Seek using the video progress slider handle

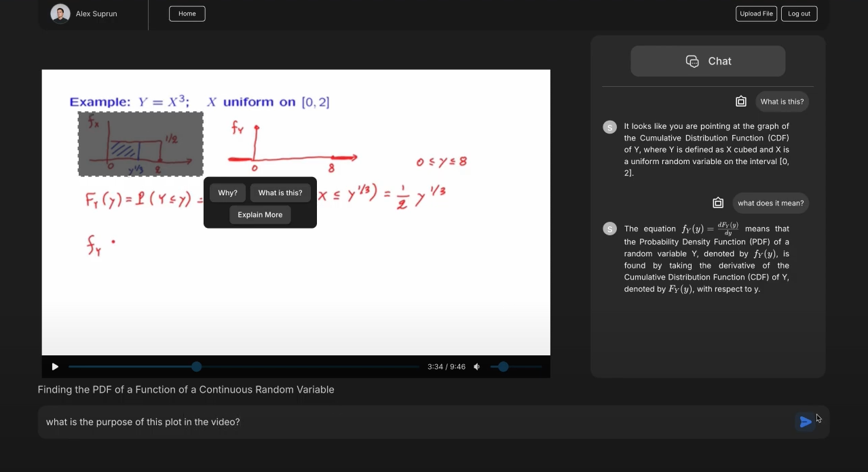pos(197,367)
